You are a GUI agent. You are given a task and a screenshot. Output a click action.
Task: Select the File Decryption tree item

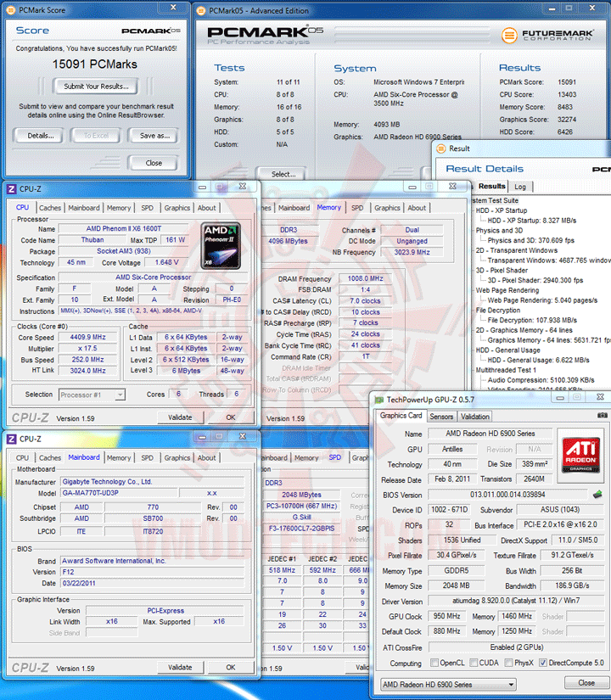pos(497,311)
